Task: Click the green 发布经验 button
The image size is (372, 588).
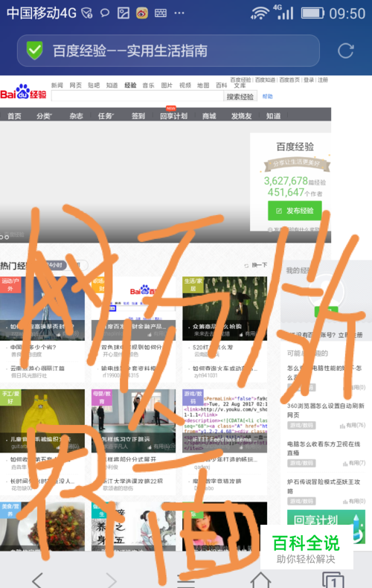Action: tap(295, 211)
